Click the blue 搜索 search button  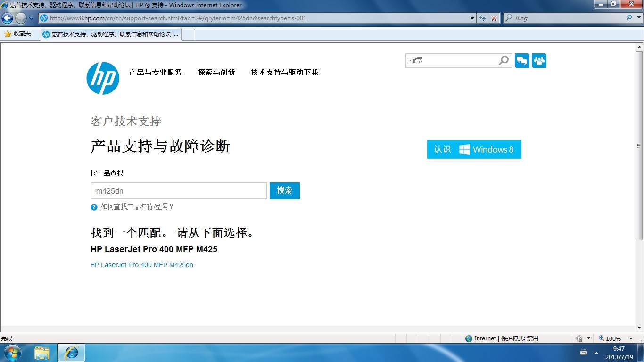coord(285,191)
